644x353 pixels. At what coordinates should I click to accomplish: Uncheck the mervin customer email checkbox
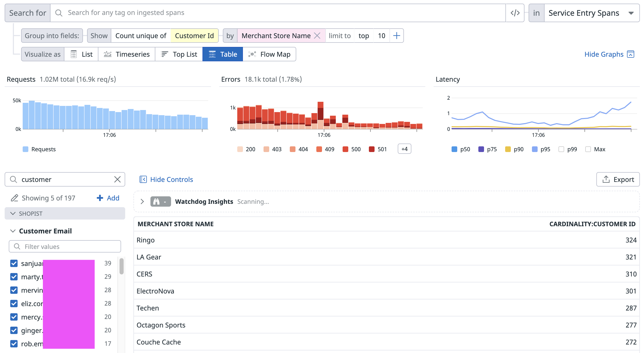(14, 290)
